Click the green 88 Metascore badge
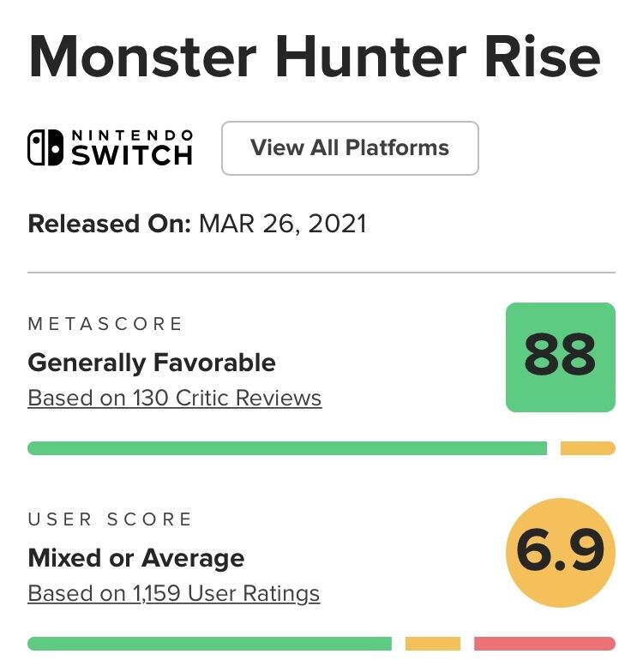Viewport: 643px width, 672px height. coord(560,357)
